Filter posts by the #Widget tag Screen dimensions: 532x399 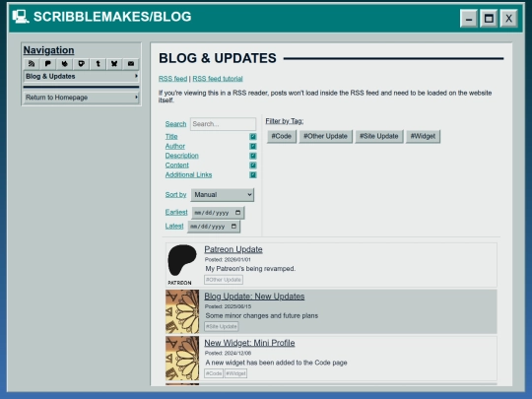(x=423, y=136)
